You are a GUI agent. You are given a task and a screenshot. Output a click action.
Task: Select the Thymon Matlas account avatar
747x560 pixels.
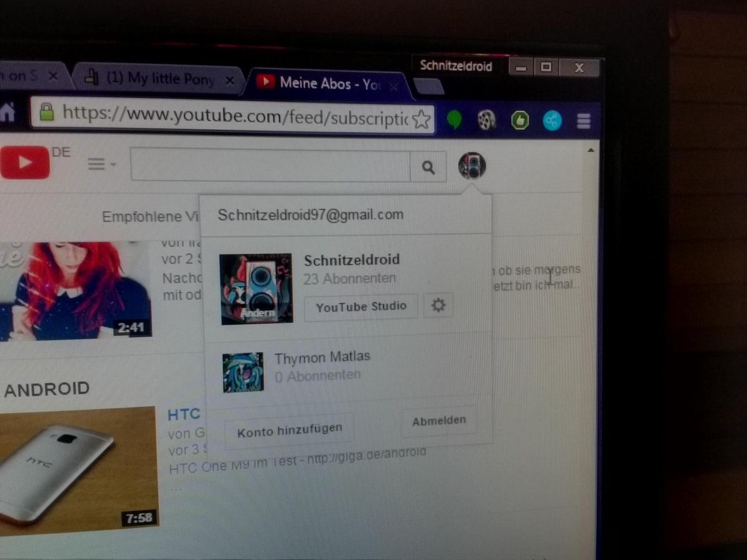(243, 372)
